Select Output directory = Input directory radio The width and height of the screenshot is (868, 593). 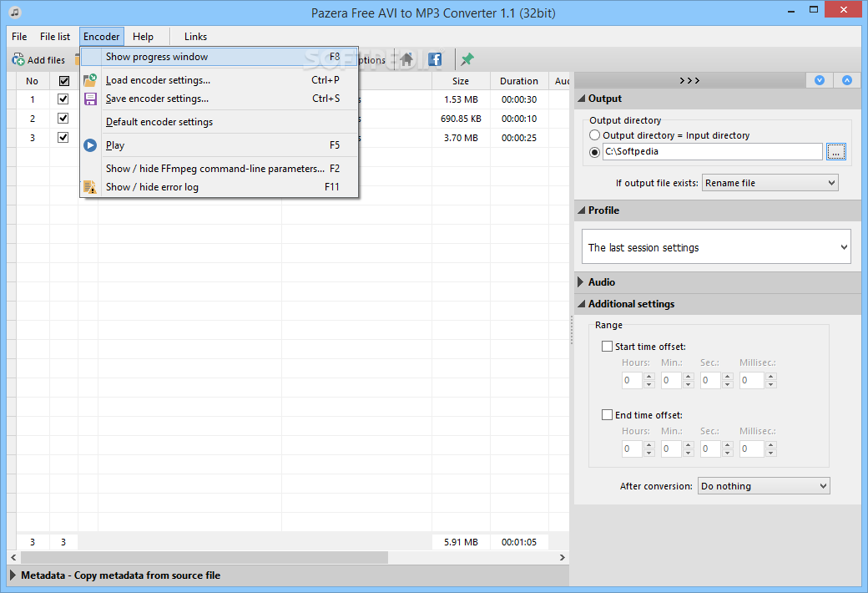pos(594,135)
